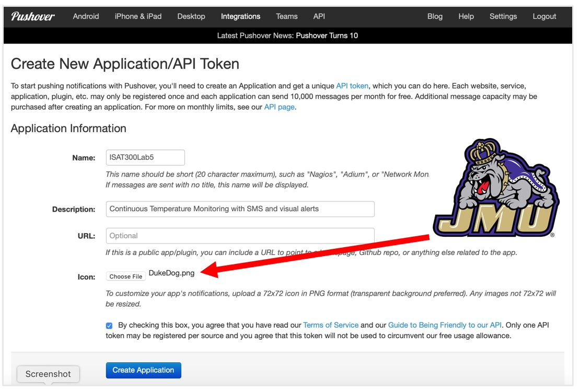Open the Pushover Turns 10 news link
The width and height of the screenshot is (579, 392).
coord(327,36)
